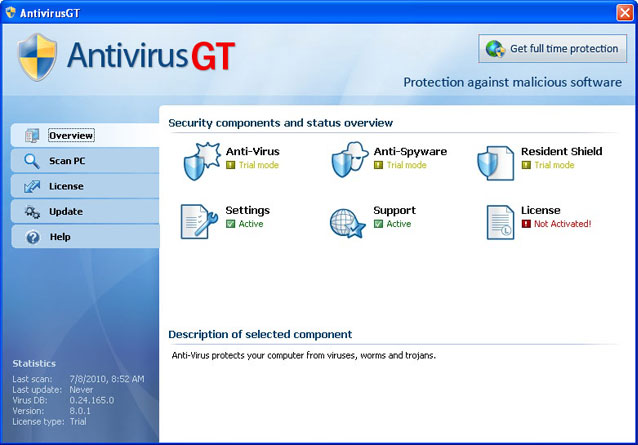
Task: Click the Help question mark icon
Action: click(33, 237)
